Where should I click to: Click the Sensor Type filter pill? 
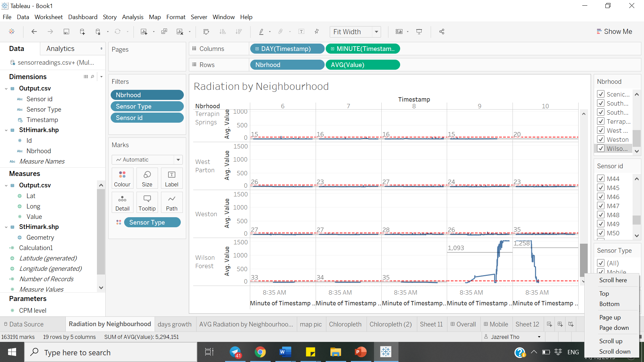147,106
